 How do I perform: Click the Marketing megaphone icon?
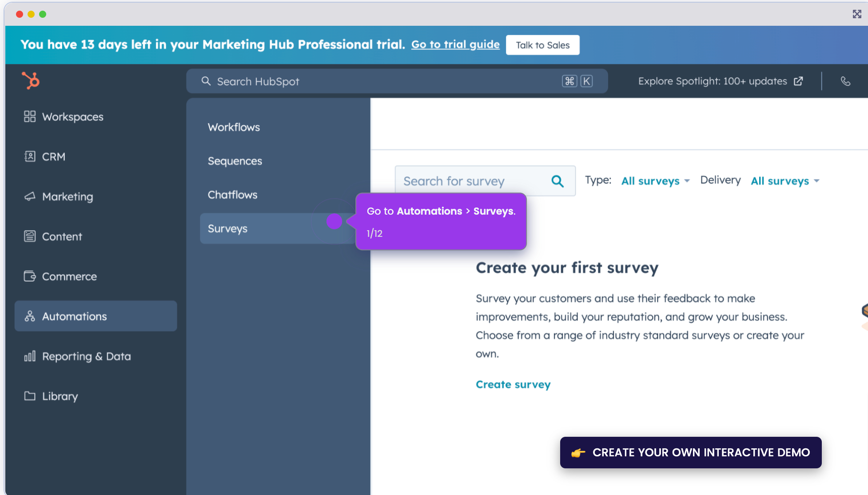[x=29, y=196]
